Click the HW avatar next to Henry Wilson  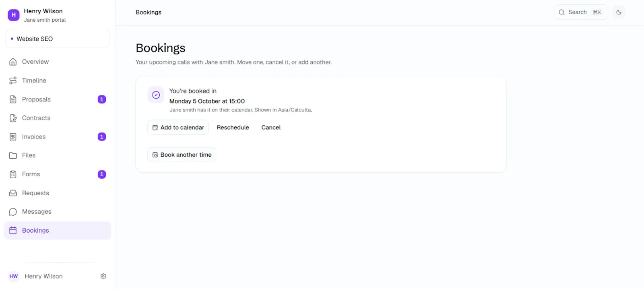[14, 276]
